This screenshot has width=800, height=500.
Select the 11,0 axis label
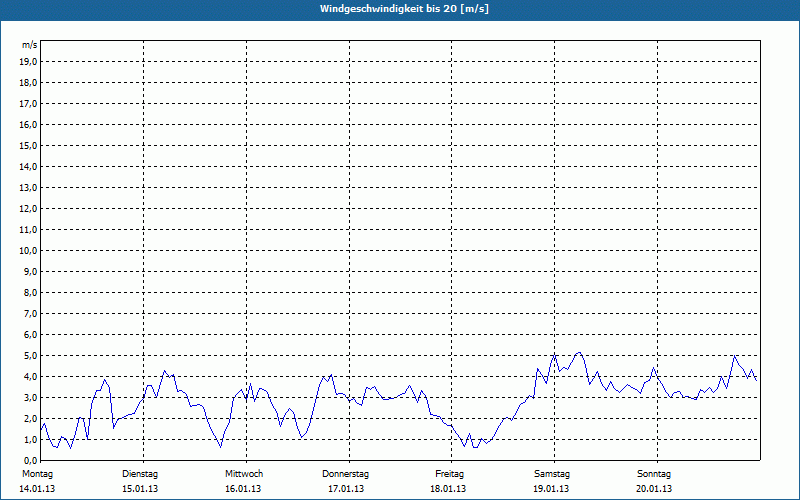coord(28,230)
